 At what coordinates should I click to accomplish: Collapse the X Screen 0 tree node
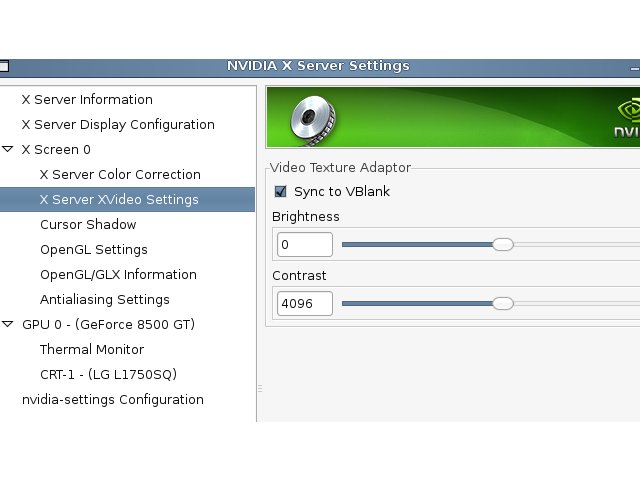click(x=8, y=149)
